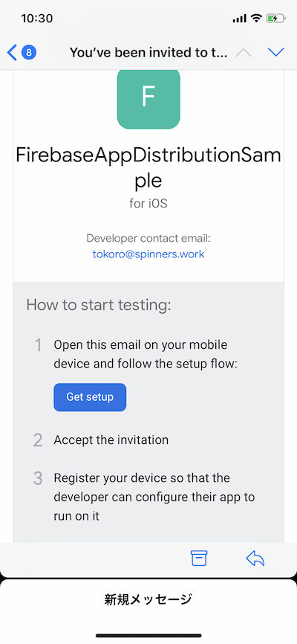297x644 pixels.
Task: Tap the 'Register your device' step text
Action: click(154, 497)
